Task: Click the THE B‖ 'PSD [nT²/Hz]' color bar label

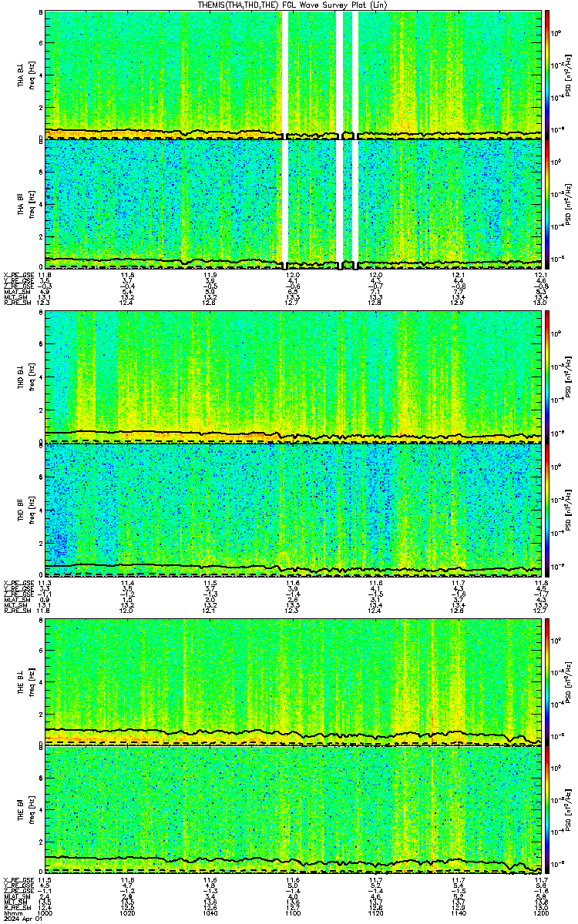Action: (568, 811)
